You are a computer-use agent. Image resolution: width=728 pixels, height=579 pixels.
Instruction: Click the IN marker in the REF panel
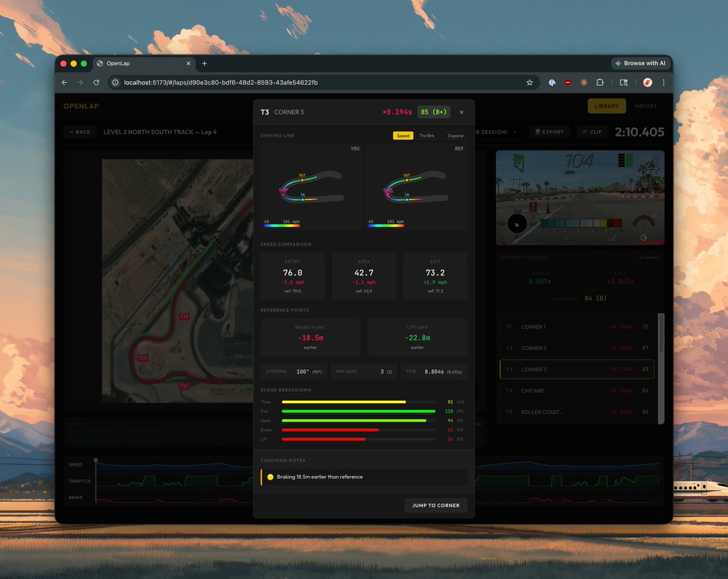click(x=406, y=199)
